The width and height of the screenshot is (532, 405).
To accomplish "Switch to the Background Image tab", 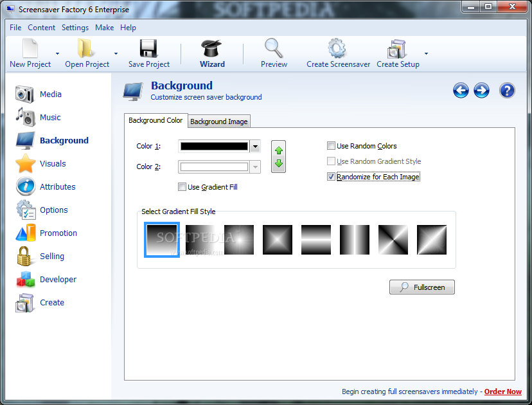I will coord(218,122).
